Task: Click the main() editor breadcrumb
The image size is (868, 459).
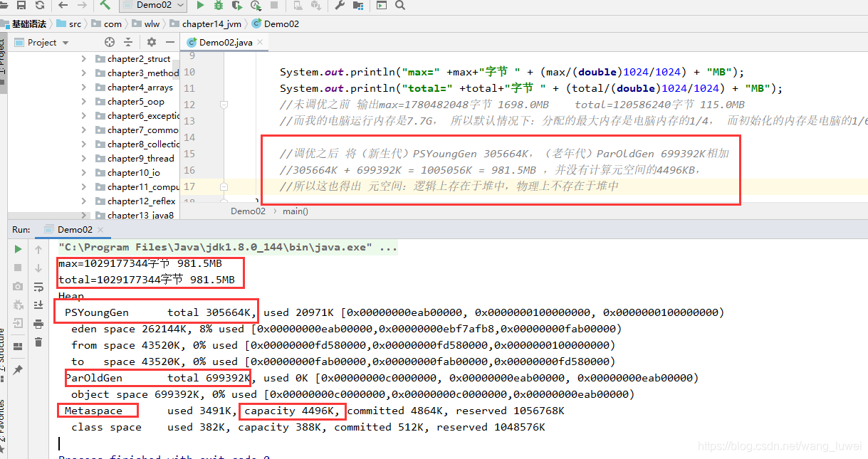Action: click(296, 211)
